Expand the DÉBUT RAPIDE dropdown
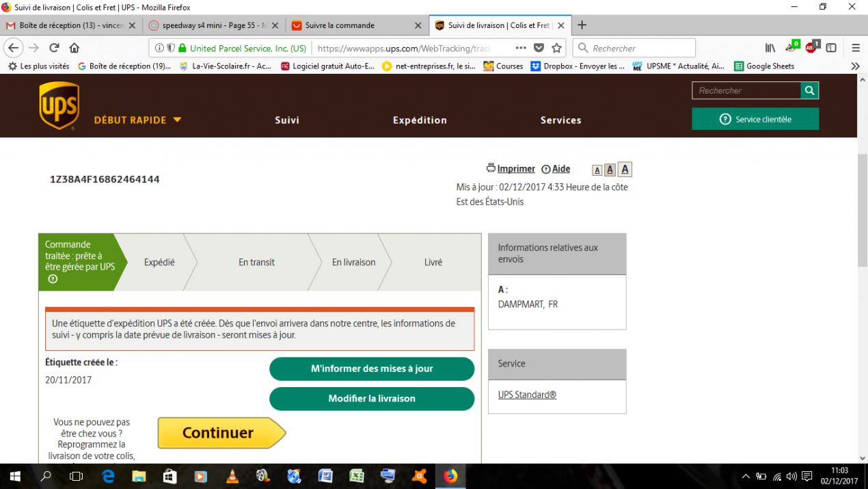Screen dimensions: 868x489 [138, 120]
